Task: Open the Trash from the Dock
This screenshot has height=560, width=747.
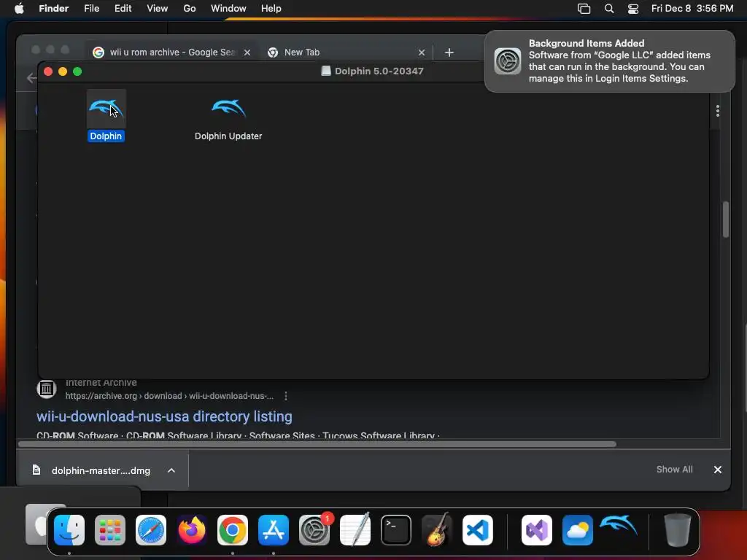Action: [x=678, y=530]
